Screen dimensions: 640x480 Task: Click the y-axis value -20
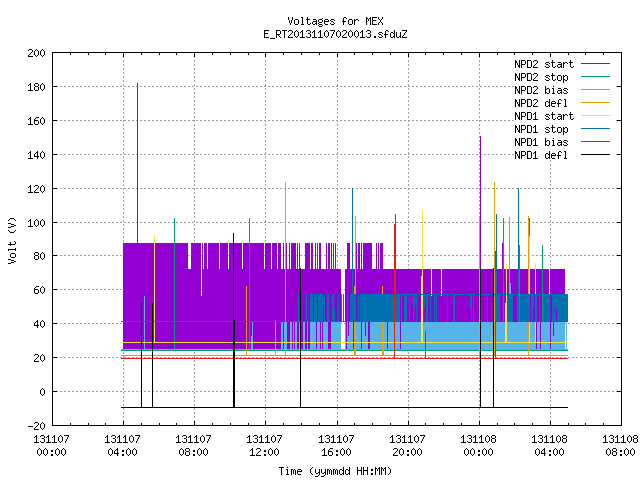36,426
